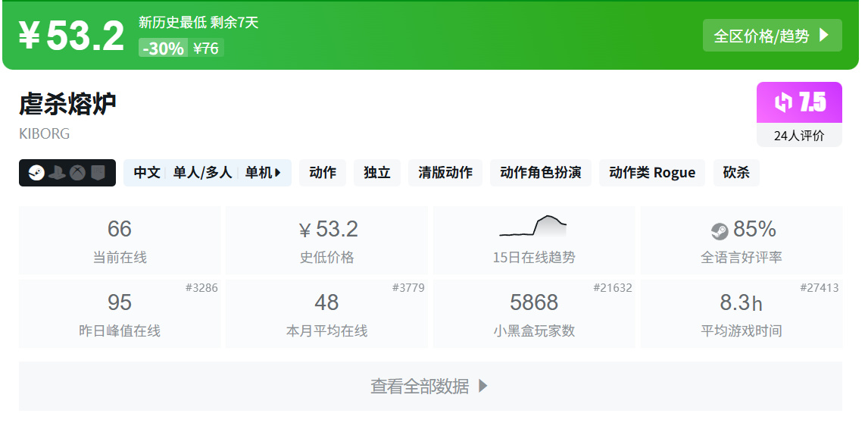The width and height of the screenshot is (868, 426).
Task: Click the original price ¥76
Action: 206,49
